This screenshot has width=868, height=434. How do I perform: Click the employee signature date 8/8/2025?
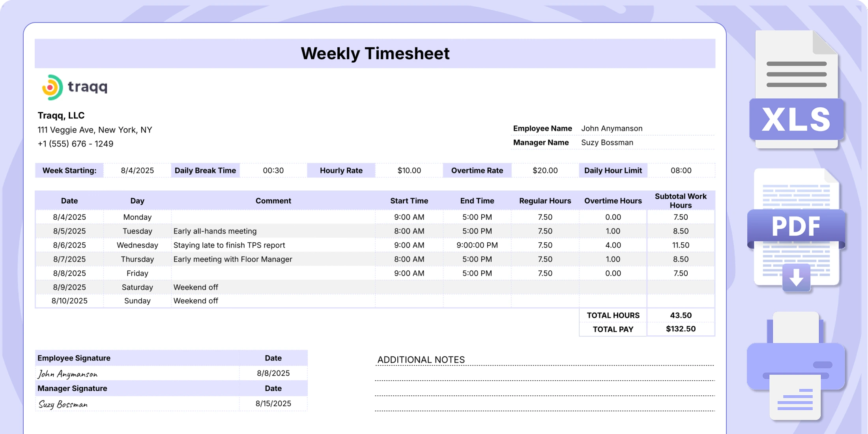click(x=273, y=373)
